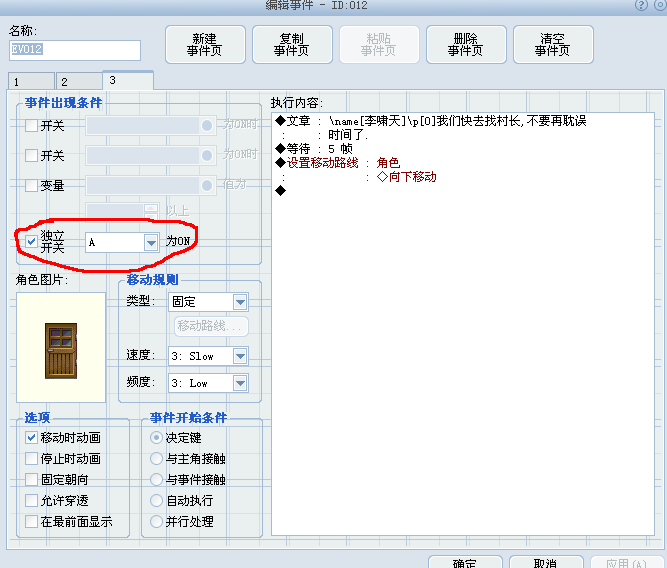Screen dimensions: 667x568
Task: Toggle the 移动时动画 checkbox
Action: click(x=31, y=437)
